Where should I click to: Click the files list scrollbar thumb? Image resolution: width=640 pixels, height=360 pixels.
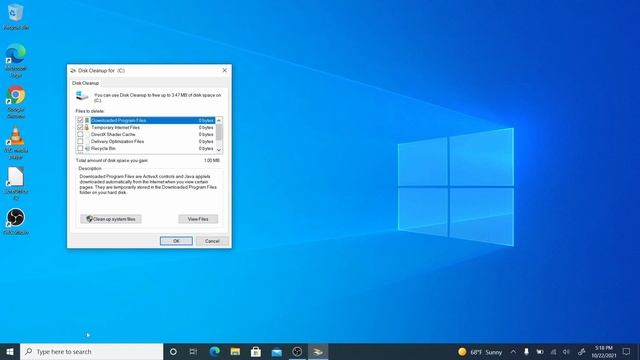[x=219, y=132]
